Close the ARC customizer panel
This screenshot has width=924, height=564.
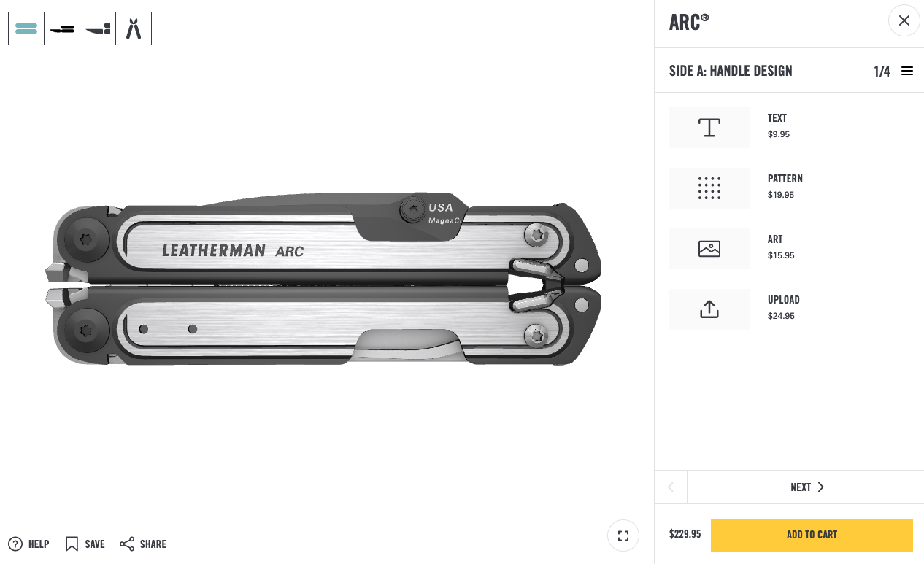(x=904, y=20)
